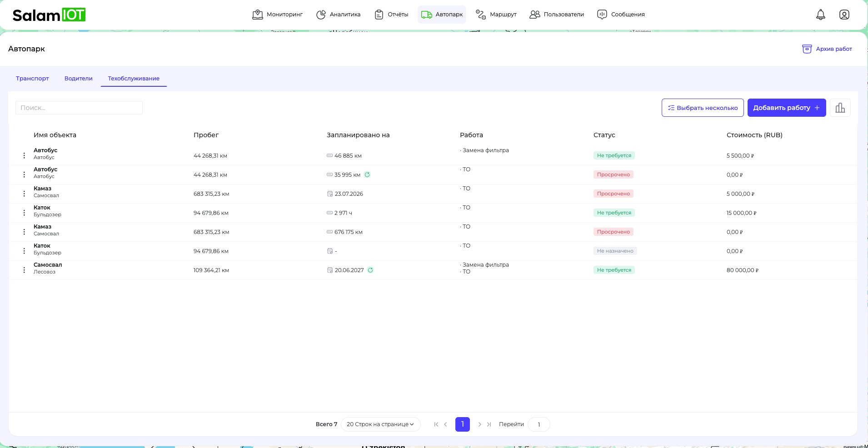Open Мониторинг menu
This screenshot has height=448, width=868.
277,15
